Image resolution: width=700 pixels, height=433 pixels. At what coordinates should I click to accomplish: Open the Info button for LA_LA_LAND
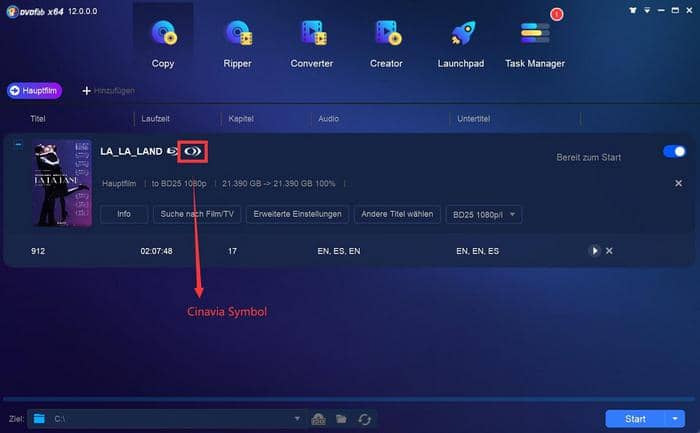(x=124, y=214)
